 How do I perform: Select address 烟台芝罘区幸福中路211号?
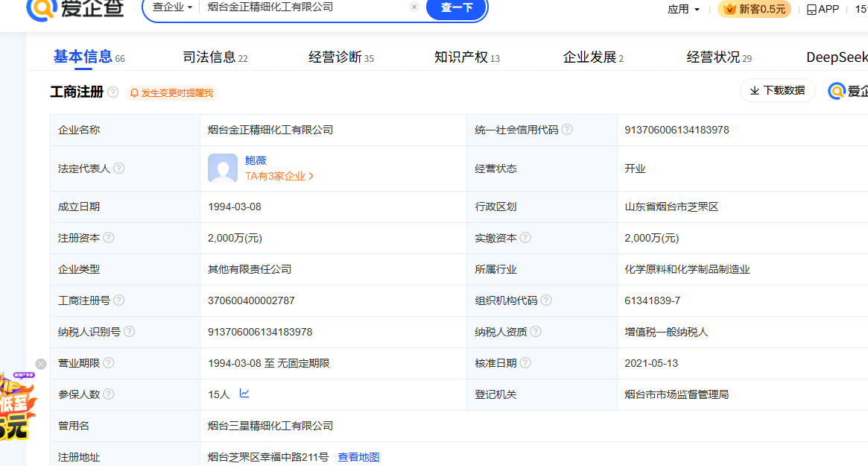coord(268,457)
